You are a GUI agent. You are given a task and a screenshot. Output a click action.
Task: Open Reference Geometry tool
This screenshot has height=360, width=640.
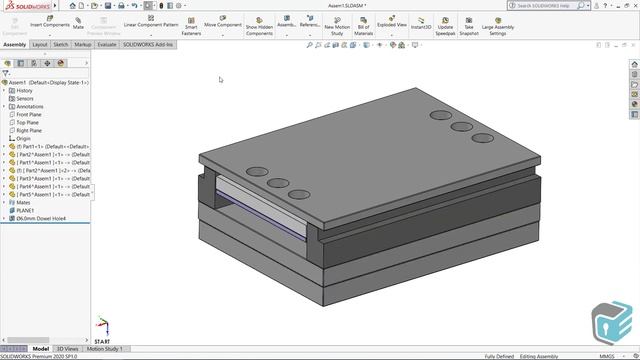(x=310, y=21)
